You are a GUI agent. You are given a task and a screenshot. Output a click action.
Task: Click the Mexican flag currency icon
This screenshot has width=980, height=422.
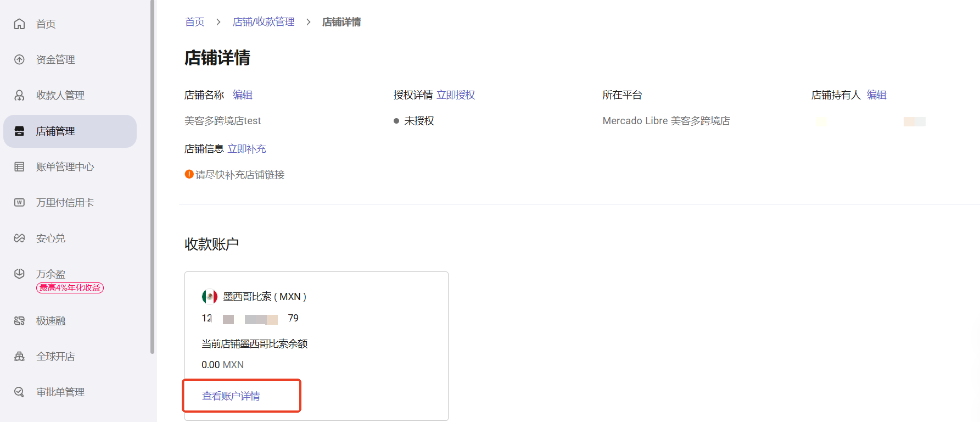click(x=209, y=297)
